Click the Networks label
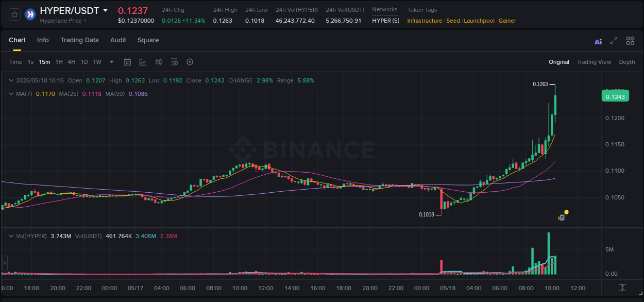Image resolution: width=644 pixels, height=302 pixels. [385, 9]
